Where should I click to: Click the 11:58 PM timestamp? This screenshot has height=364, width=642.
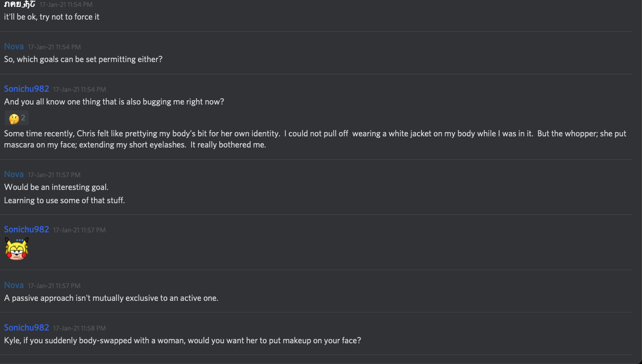(79, 328)
